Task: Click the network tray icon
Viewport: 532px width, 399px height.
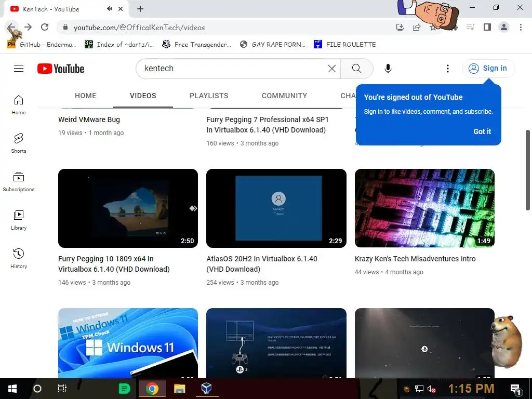Action: [x=419, y=389]
